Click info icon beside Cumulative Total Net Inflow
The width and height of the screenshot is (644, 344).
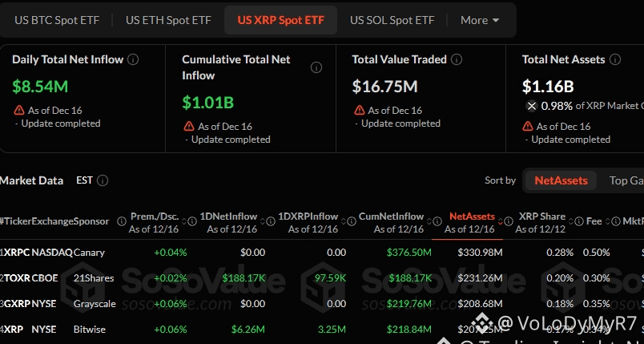coord(316,67)
